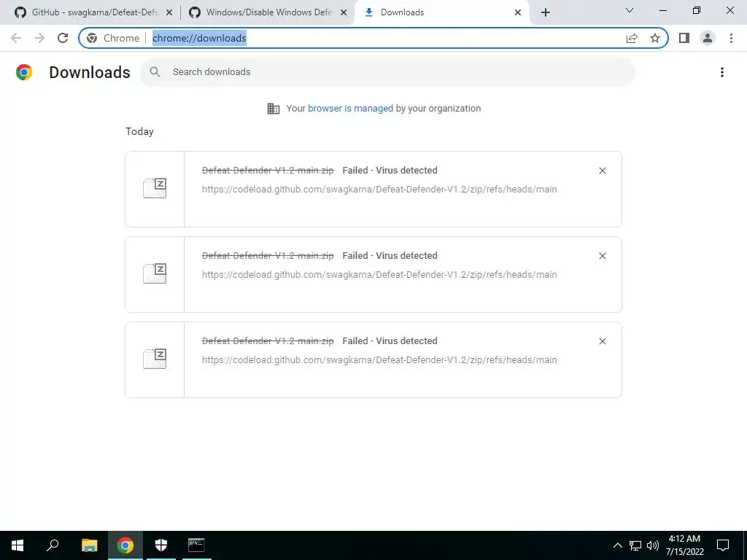This screenshot has height=560, width=747.
Task: Click the volume speaker icon in tray
Action: pyautogui.click(x=653, y=545)
